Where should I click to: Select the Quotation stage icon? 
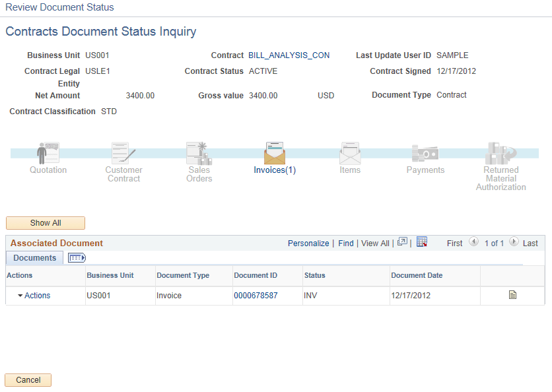(47, 153)
